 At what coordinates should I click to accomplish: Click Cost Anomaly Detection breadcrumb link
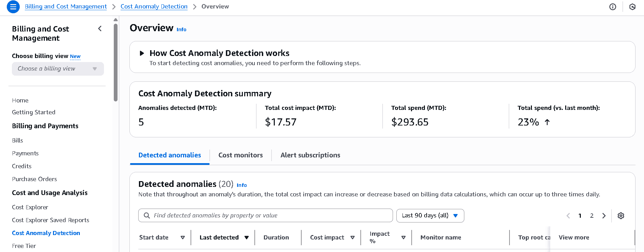click(154, 6)
